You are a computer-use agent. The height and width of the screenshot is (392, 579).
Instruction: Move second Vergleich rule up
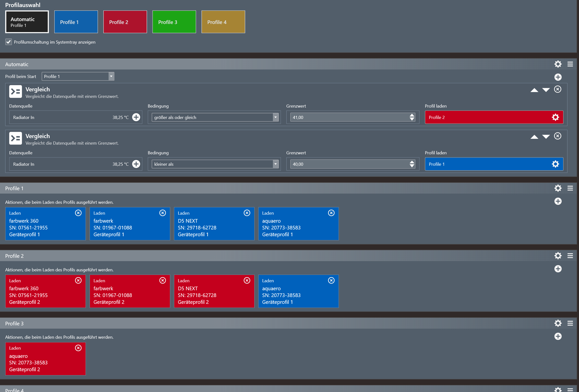pyautogui.click(x=534, y=137)
